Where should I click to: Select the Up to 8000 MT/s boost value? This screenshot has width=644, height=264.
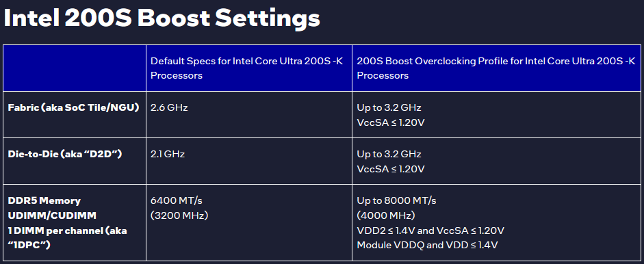click(x=396, y=201)
